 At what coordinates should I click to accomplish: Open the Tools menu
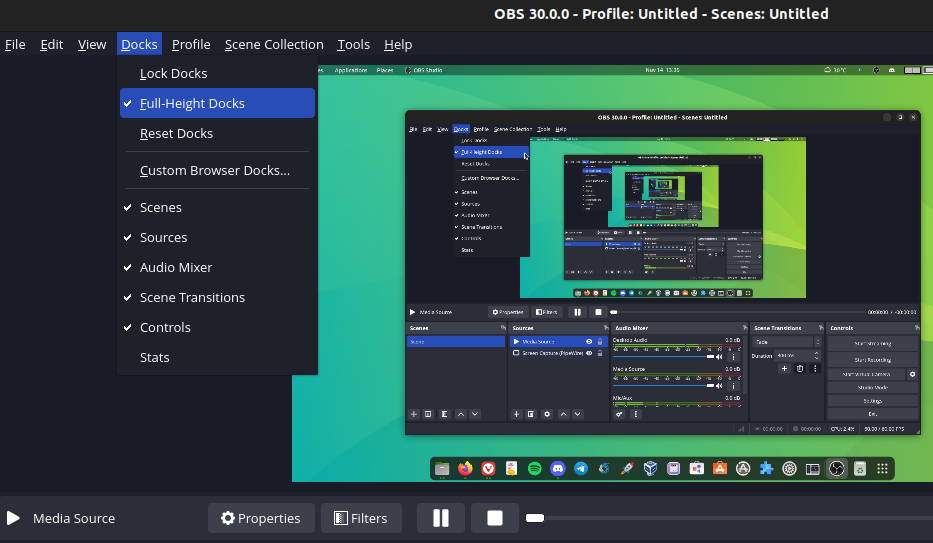point(353,44)
